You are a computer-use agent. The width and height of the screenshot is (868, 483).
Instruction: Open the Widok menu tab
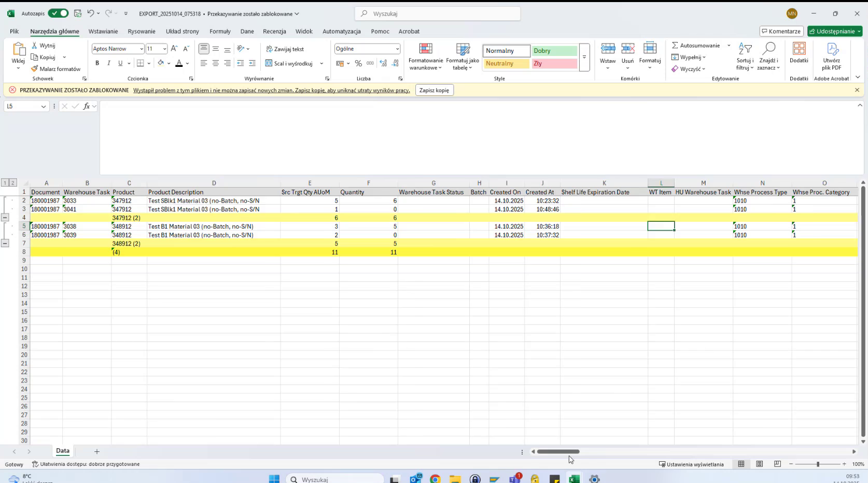[304, 31]
